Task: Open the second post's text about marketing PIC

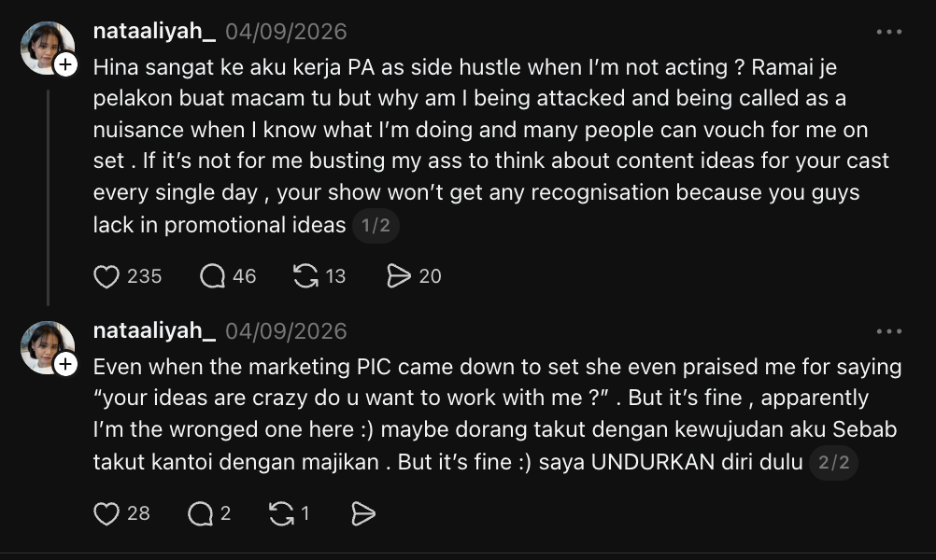Action: click(497, 413)
